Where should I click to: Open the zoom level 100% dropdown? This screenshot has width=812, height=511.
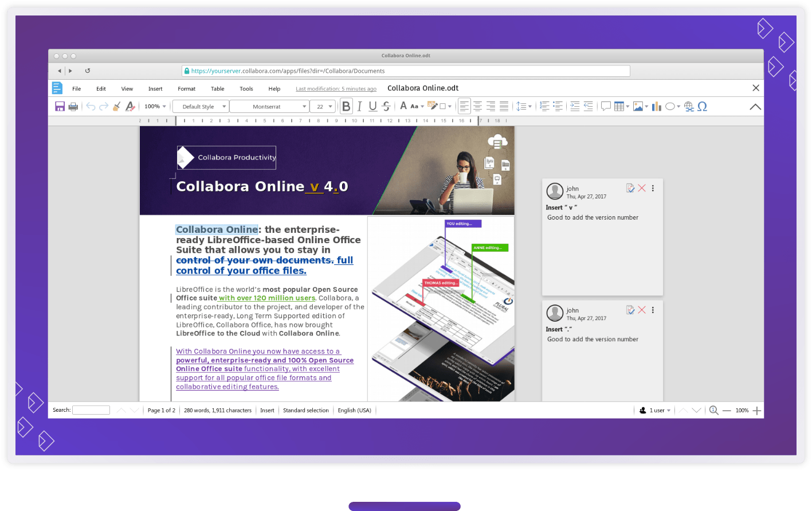(x=155, y=106)
